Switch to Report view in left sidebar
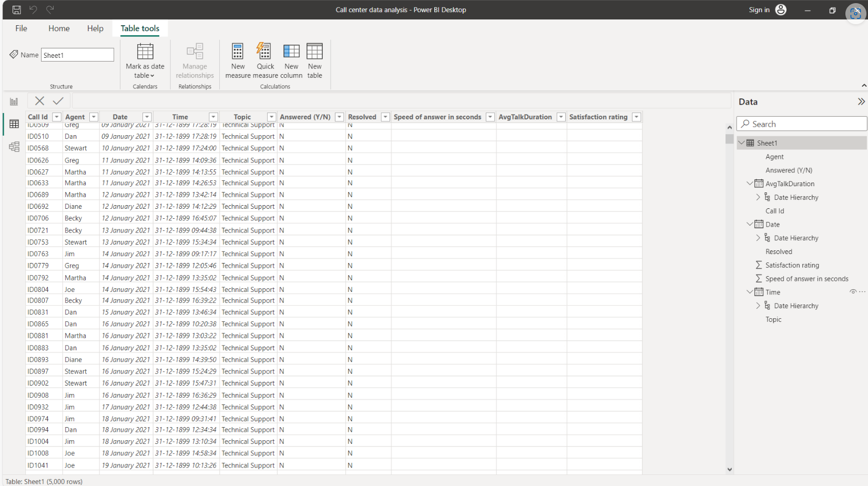 point(14,100)
